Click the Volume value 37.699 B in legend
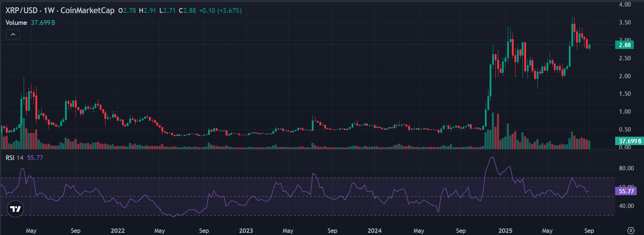Viewport: 644px width, 235px height. [x=43, y=23]
